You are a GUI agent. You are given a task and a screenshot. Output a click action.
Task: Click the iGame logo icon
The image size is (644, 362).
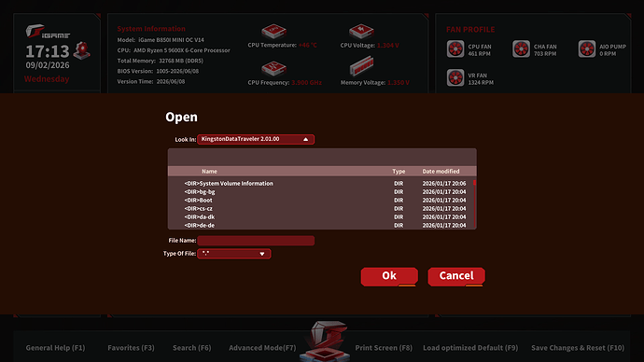pyautogui.click(x=48, y=32)
